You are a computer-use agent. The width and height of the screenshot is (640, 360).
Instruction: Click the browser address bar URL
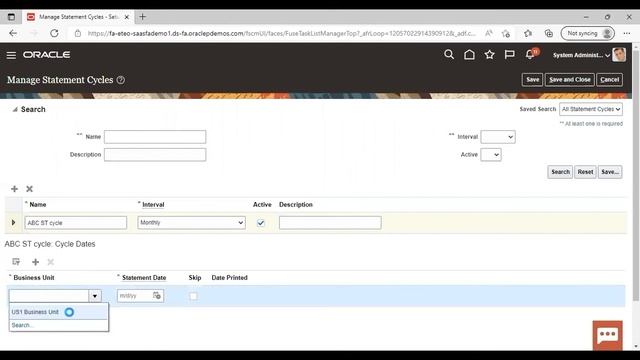[282, 33]
